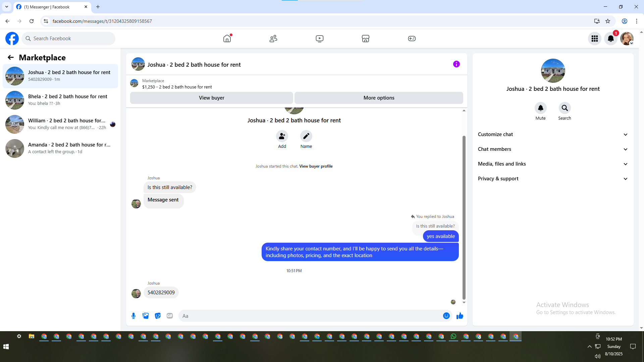Click the View buyer button

coord(211,98)
